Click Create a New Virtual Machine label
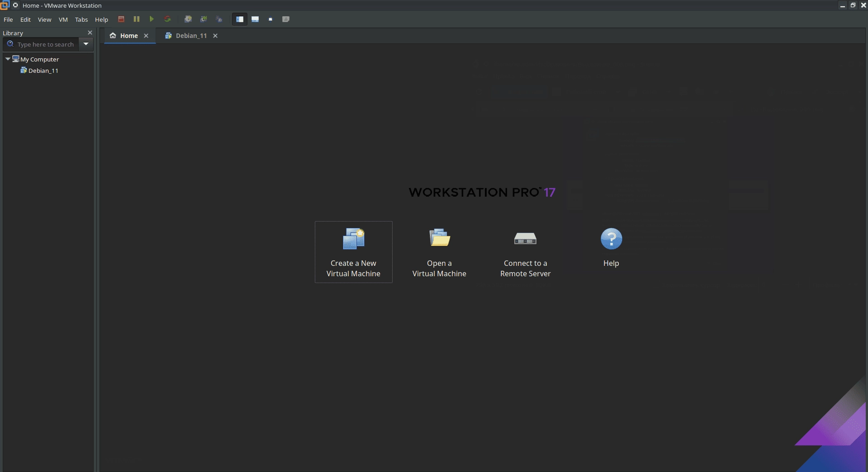 click(x=353, y=268)
